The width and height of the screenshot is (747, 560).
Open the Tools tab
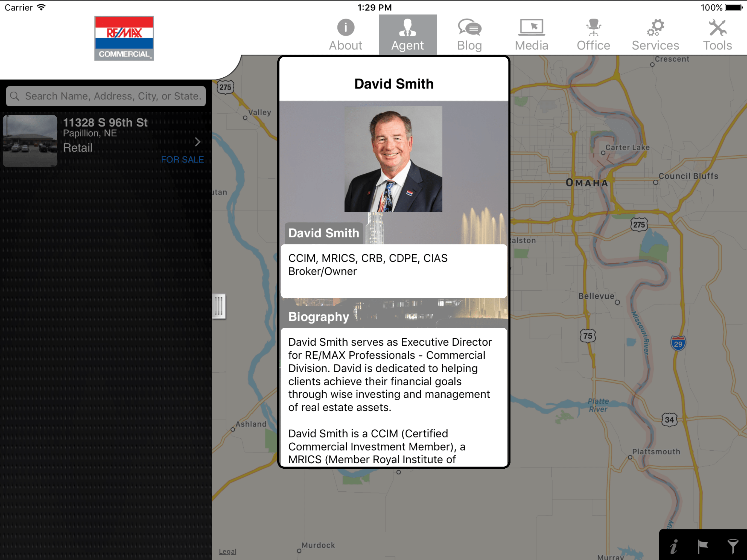pyautogui.click(x=717, y=35)
